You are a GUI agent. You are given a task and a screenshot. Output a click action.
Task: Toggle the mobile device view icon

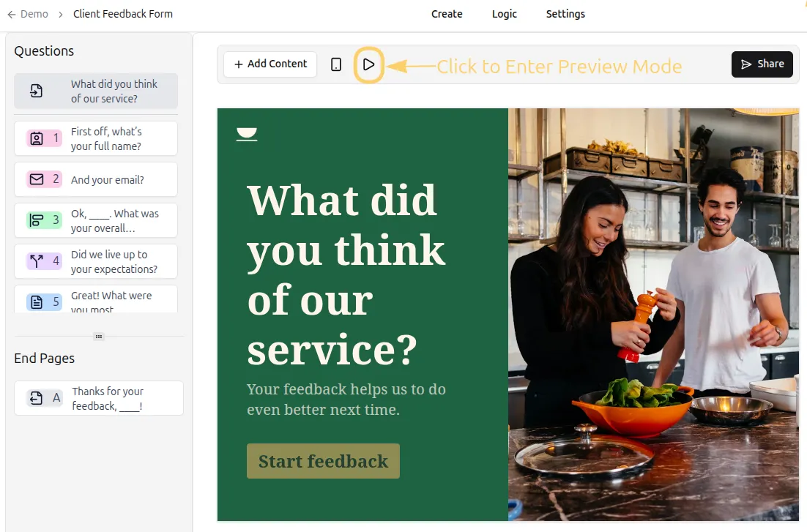336,64
